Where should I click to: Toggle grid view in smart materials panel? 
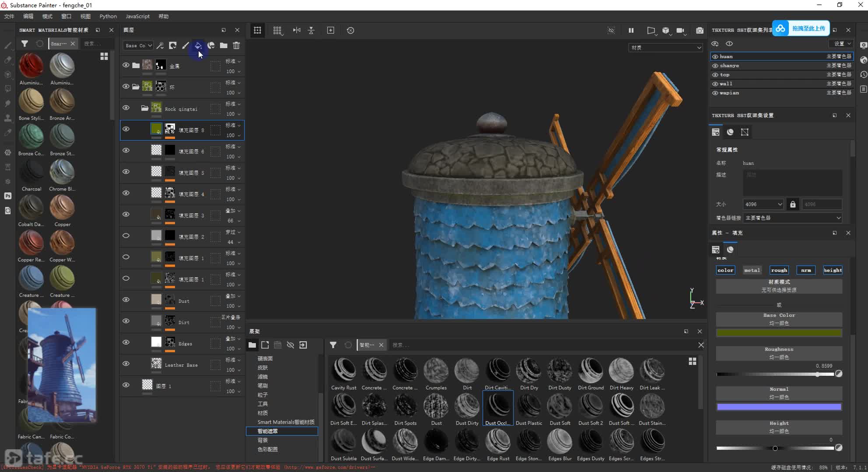click(104, 56)
